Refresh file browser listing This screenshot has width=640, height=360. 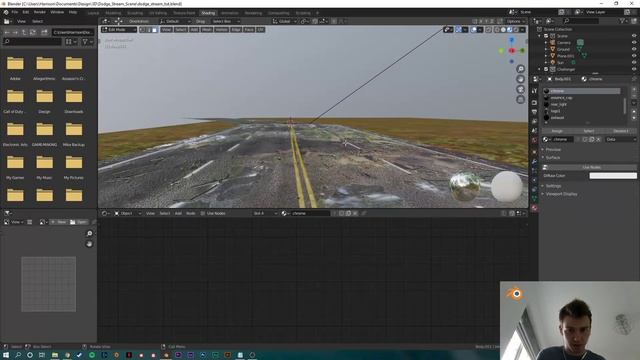[x=33, y=32]
